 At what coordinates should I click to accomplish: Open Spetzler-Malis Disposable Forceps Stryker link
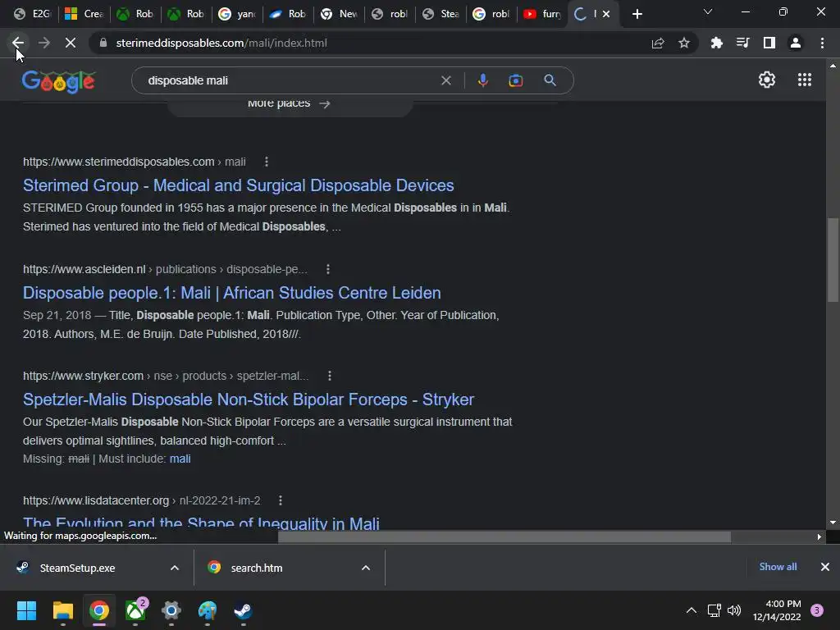[249, 399]
